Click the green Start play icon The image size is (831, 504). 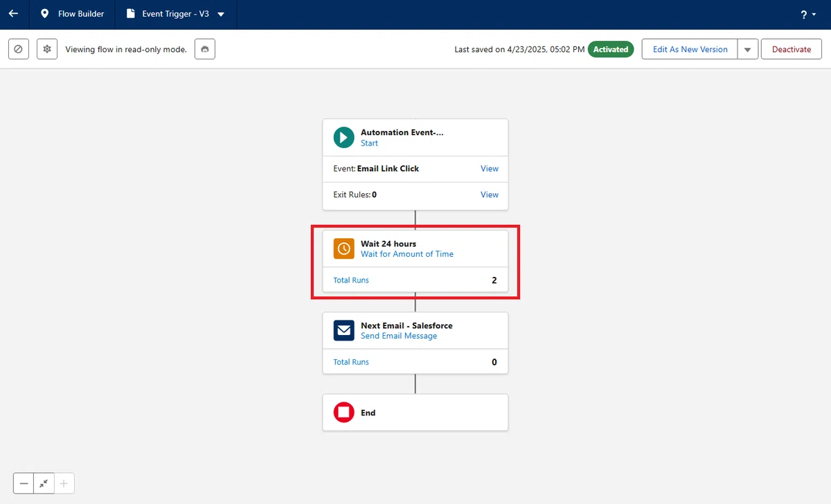click(343, 137)
